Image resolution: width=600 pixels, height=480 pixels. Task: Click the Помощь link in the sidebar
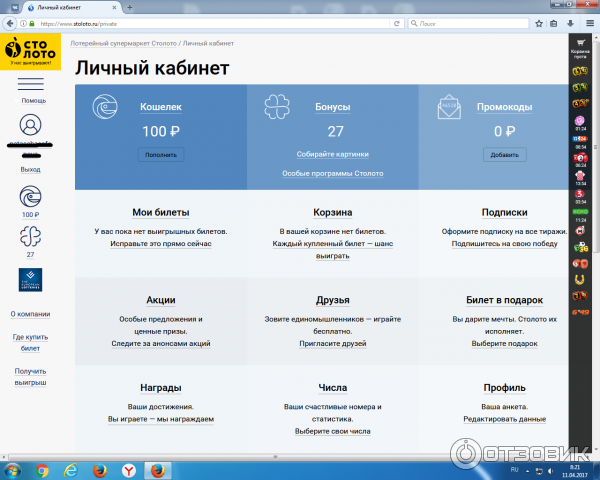point(33,101)
